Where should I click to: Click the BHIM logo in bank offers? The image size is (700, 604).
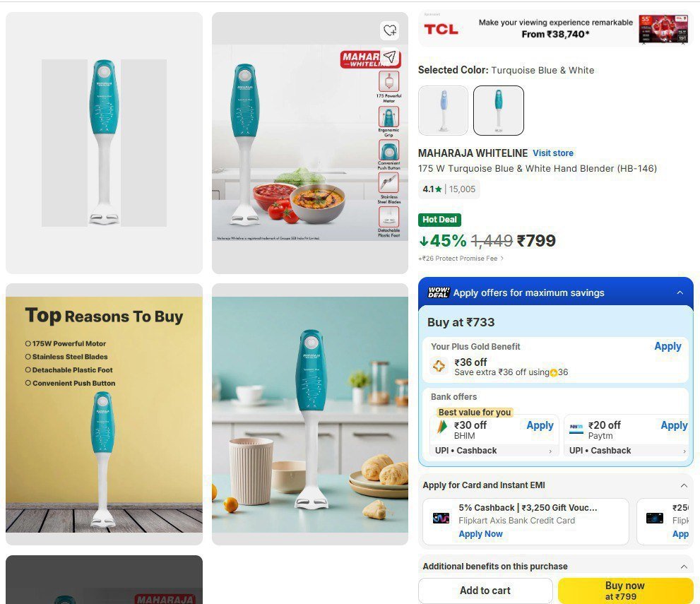[x=441, y=427]
